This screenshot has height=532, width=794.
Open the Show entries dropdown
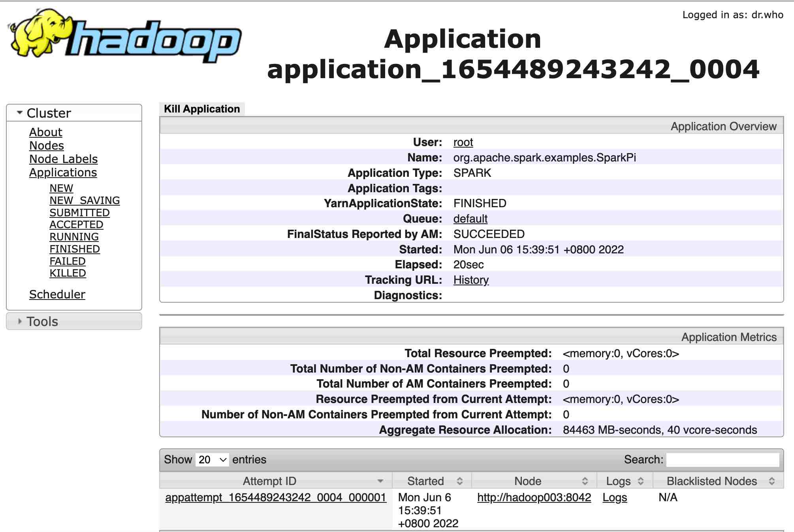click(212, 460)
